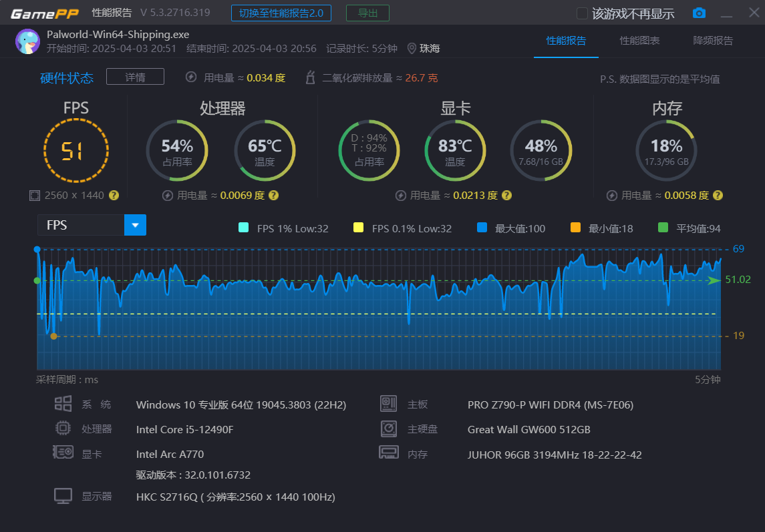Screen dimensions: 765x532
Task: Click the FPS 51 dashed gauge
Action: [76, 150]
